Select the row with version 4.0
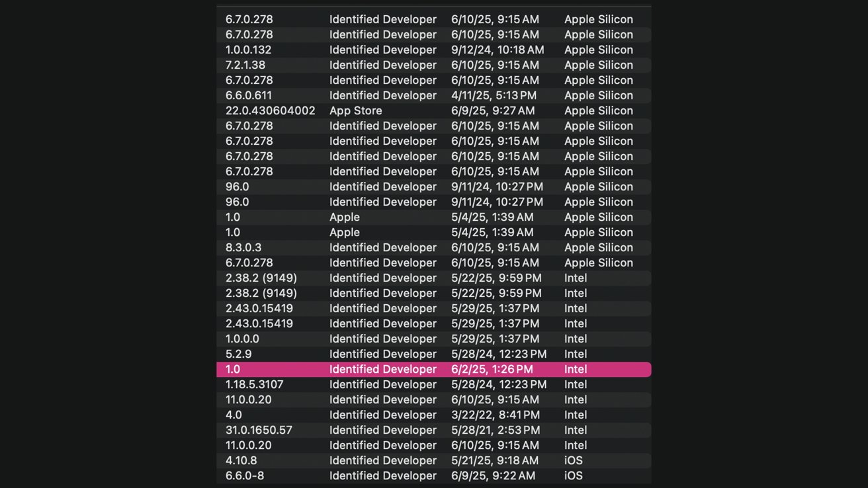Screen dimensions: 868x488 pos(434,415)
